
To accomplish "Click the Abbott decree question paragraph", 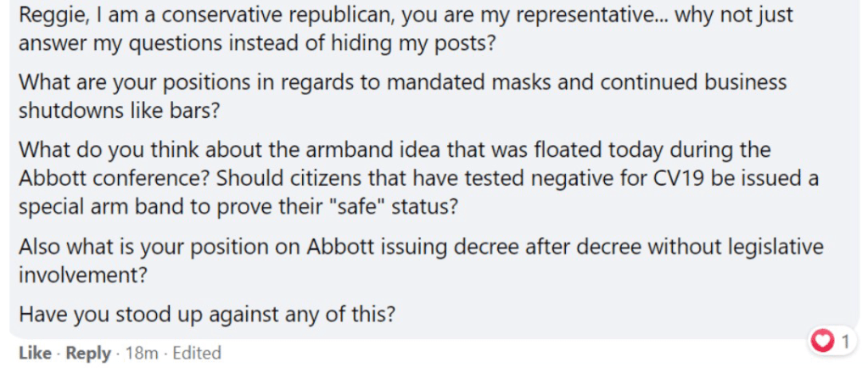I will click(421, 258).
